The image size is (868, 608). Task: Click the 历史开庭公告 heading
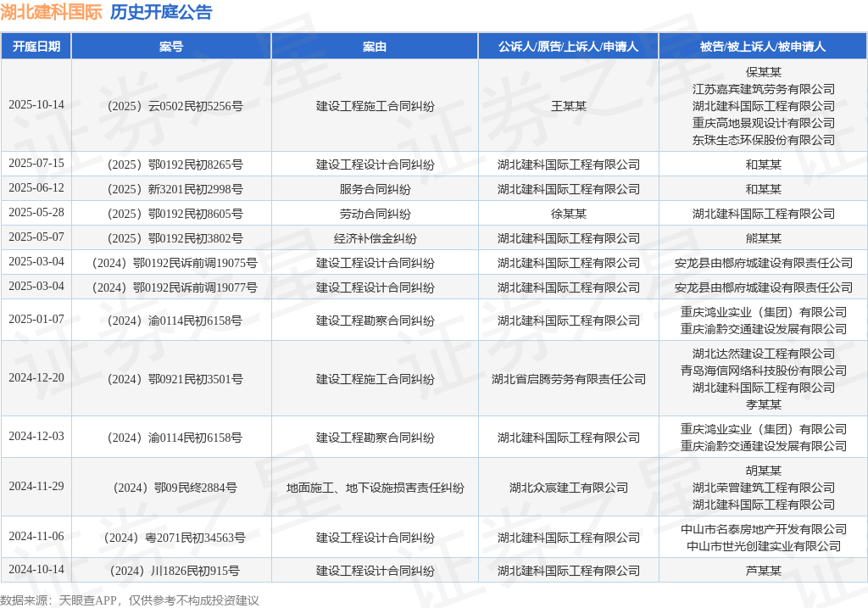(161, 12)
